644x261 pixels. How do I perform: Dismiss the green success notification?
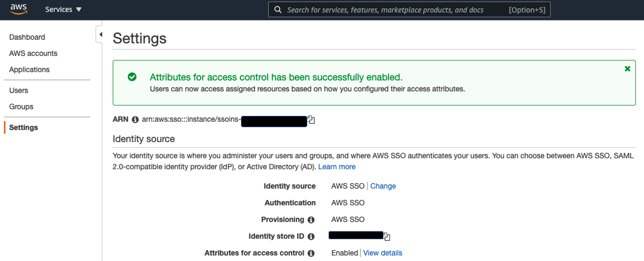tap(628, 69)
